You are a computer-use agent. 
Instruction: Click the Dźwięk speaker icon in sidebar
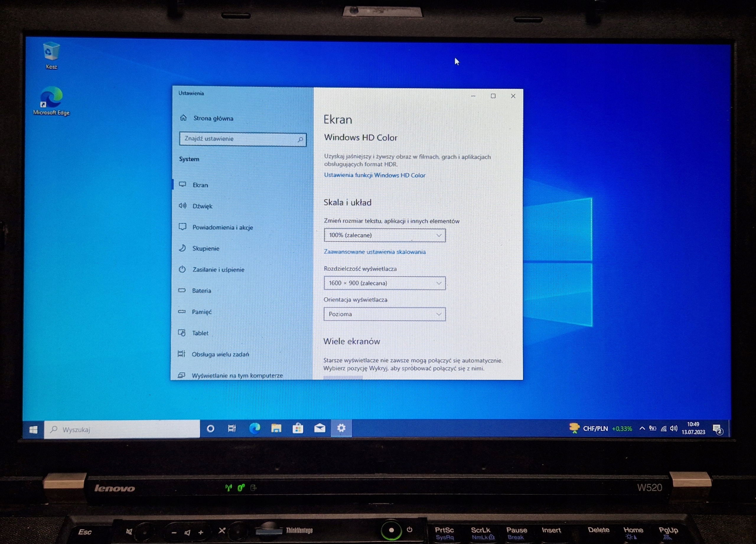click(182, 205)
